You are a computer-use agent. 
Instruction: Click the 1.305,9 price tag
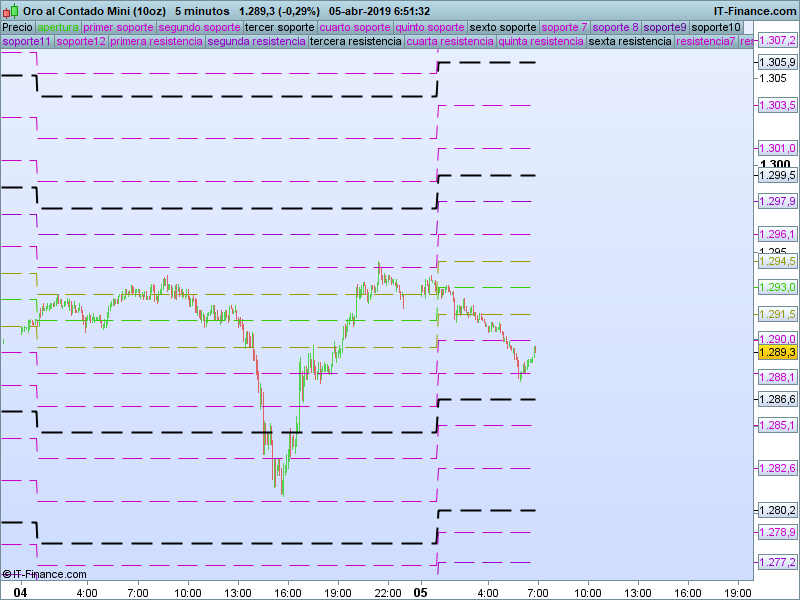click(777, 62)
